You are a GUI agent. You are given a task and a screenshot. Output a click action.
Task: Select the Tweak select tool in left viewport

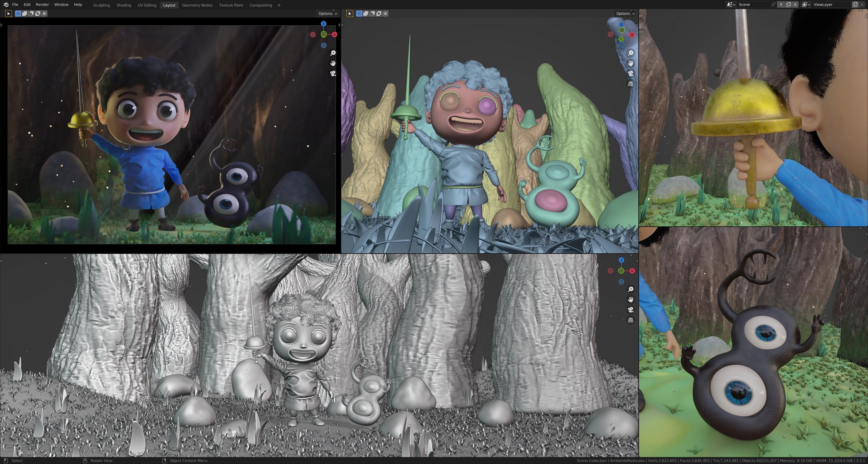pyautogui.click(x=9, y=14)
